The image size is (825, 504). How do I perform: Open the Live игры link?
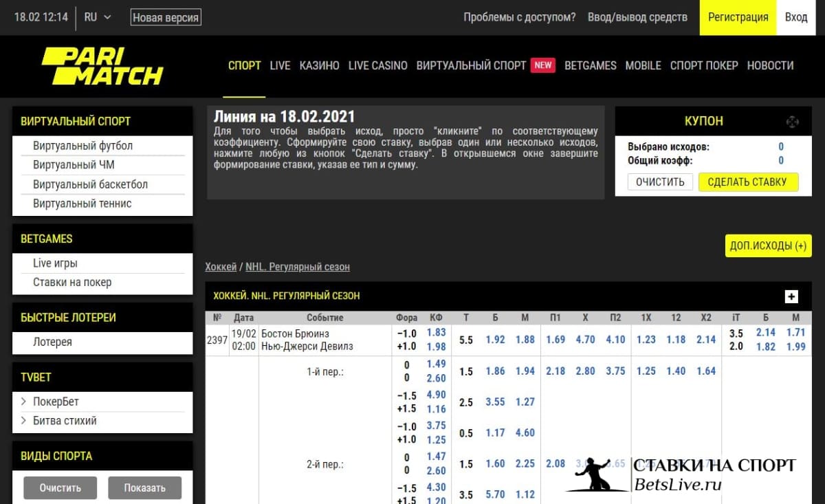[x=55, y=263]
